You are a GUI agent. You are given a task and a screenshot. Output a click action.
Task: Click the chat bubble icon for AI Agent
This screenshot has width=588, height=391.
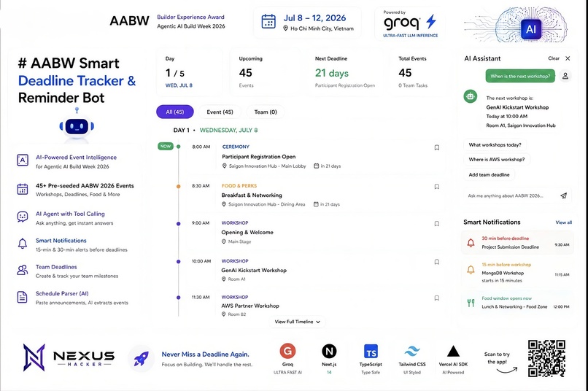pyautogui.click(x=23, y=217)
